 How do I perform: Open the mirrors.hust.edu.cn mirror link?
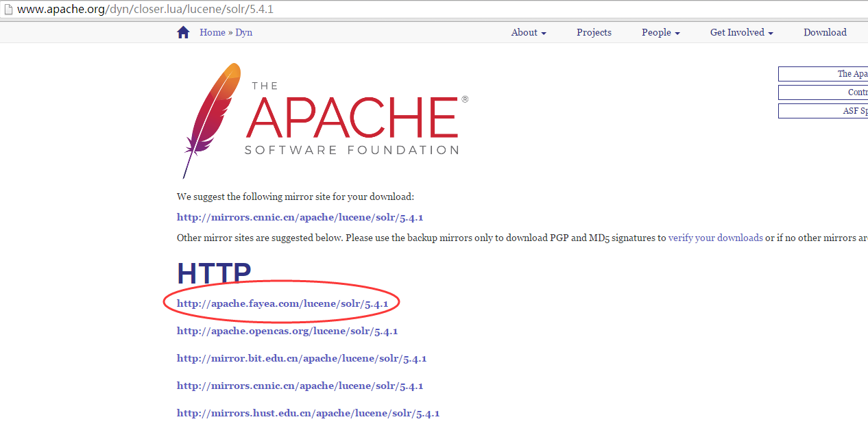coord(309,413)
